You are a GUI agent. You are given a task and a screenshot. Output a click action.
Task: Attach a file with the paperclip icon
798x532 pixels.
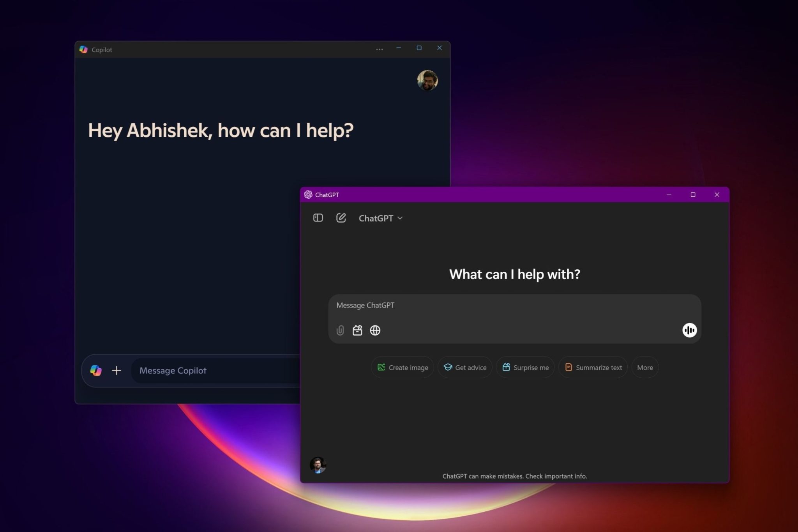(x=340, y=330)
